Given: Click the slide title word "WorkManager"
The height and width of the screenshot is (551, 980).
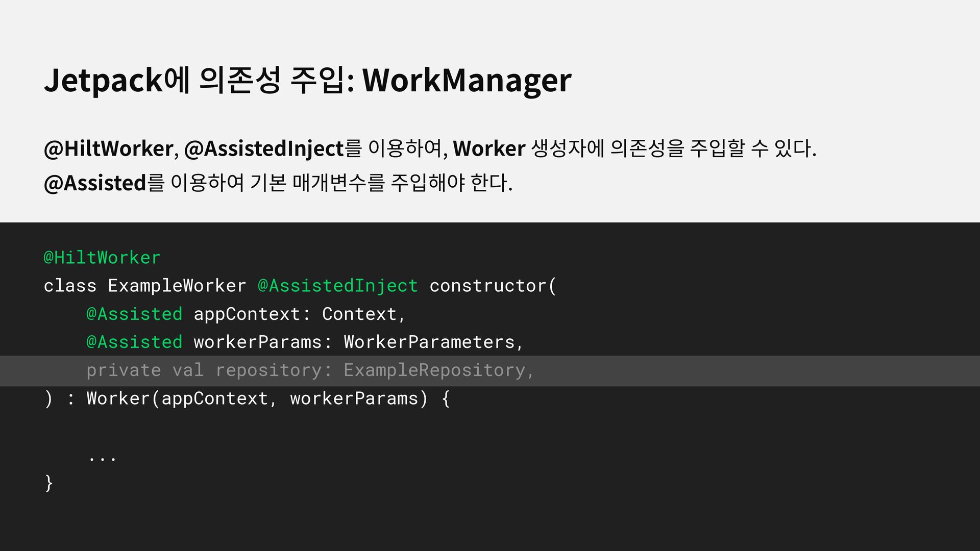Looking at the screenshot, I should coord(467,81).
